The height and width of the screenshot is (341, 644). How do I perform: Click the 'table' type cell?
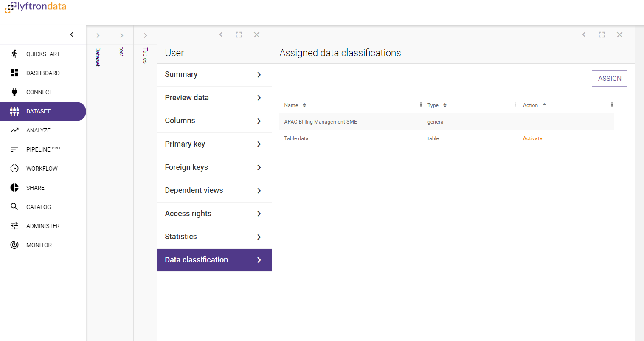[433, 138]
